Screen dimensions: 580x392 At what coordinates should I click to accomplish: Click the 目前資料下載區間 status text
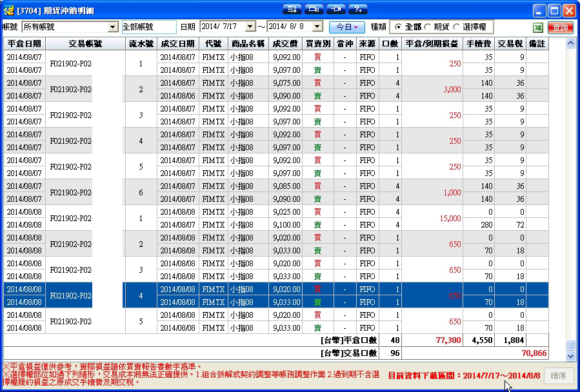(x=465, y=376)
